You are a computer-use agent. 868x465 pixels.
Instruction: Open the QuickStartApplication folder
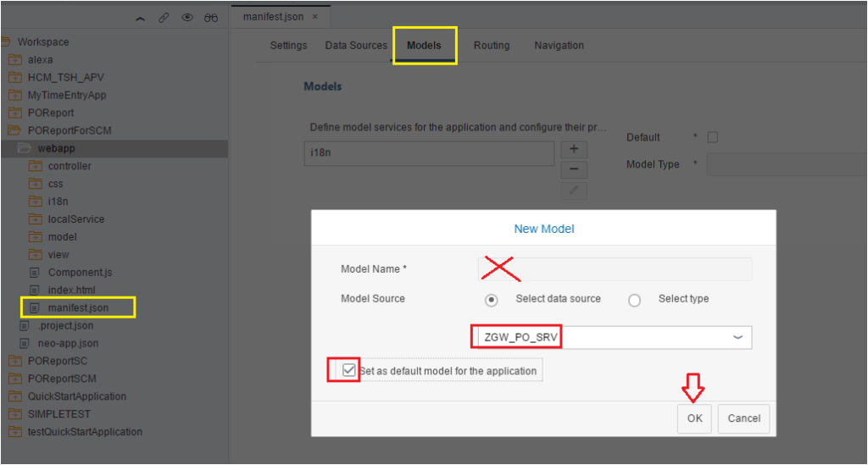point(77,396)
